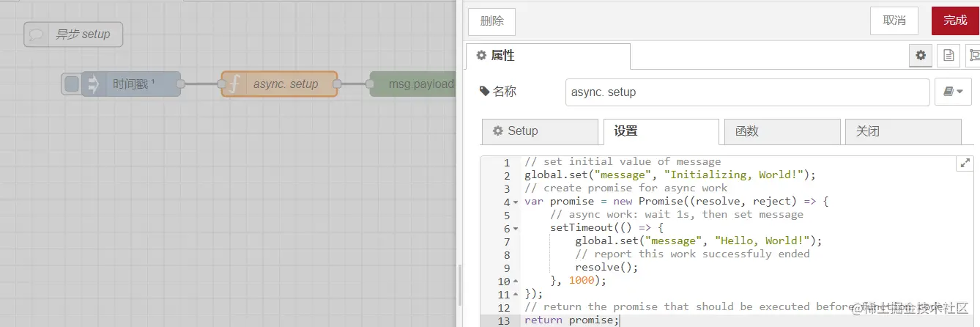The width and height of the screenshot is (980, 327).
Task: Click the inject button on 时间戳 node
Action: pos(71,84)
